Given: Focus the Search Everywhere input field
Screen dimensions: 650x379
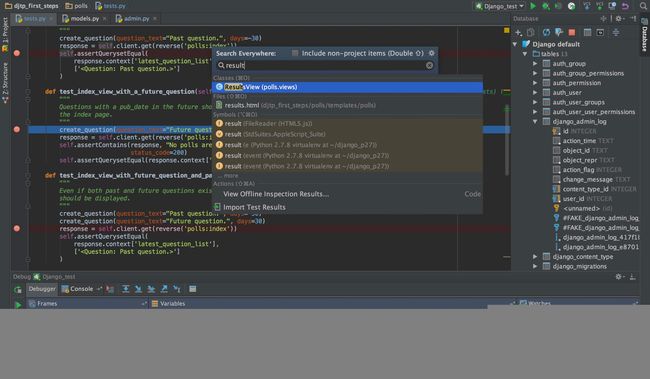Looking at the screenshot, I should [x=325, y=66].
